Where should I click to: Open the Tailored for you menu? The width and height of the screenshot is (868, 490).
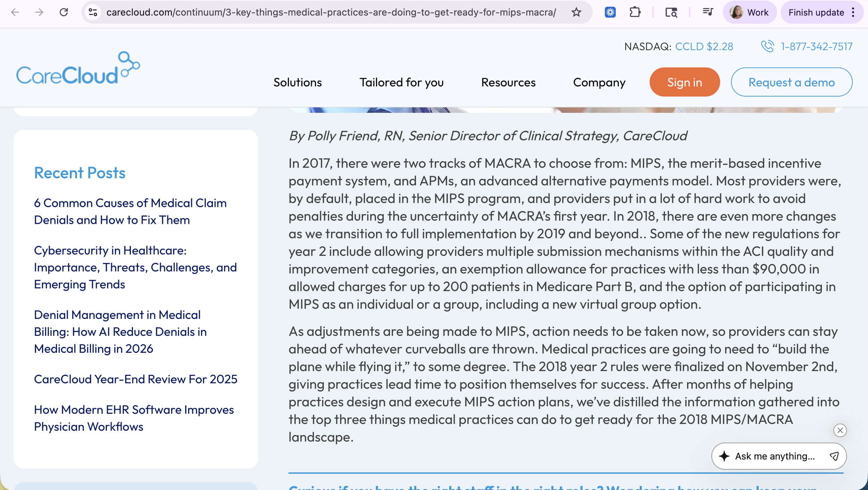[x=401, y=82]
